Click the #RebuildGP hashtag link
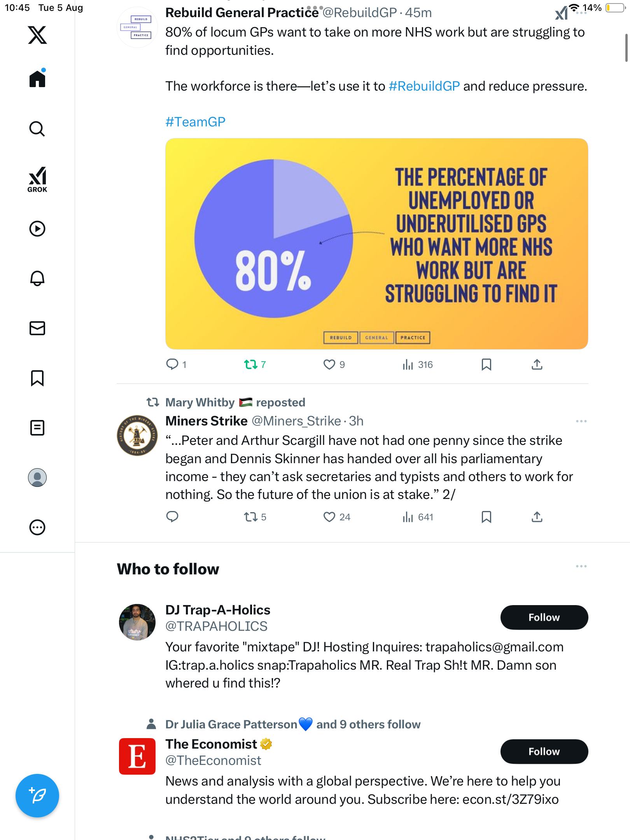This screenshot has height=840, width=630. pyautogui.click(x=424, y=86)
